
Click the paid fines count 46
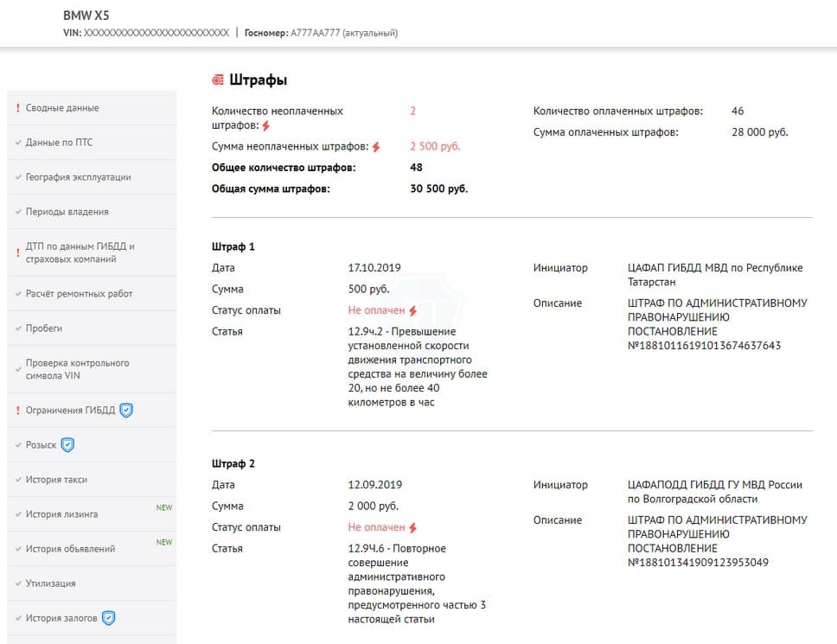(738, 111)
